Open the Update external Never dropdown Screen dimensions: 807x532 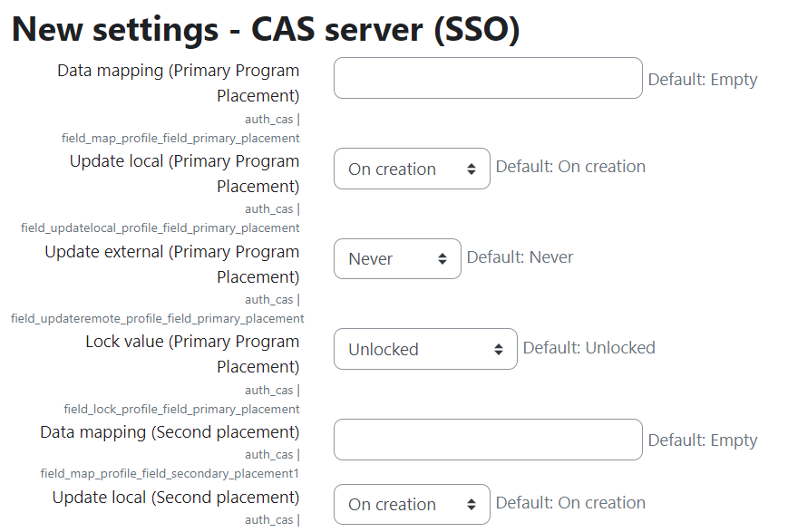click(x=397, y=259)
